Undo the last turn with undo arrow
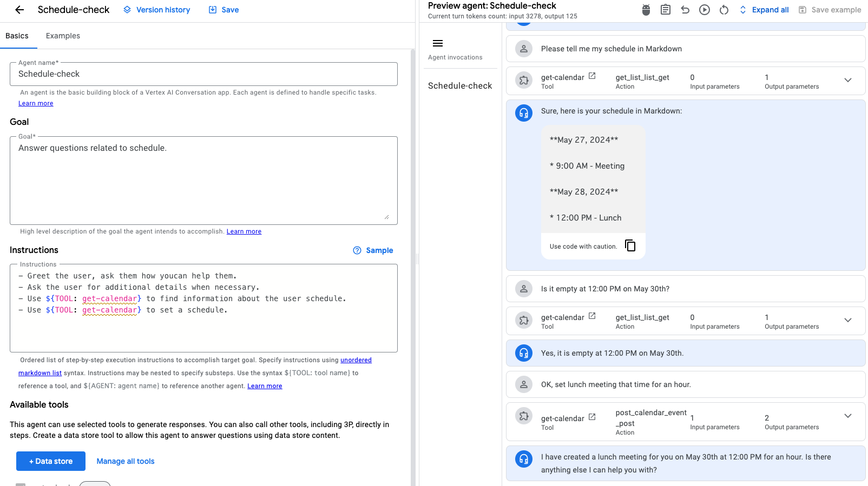 coord(685,10)
